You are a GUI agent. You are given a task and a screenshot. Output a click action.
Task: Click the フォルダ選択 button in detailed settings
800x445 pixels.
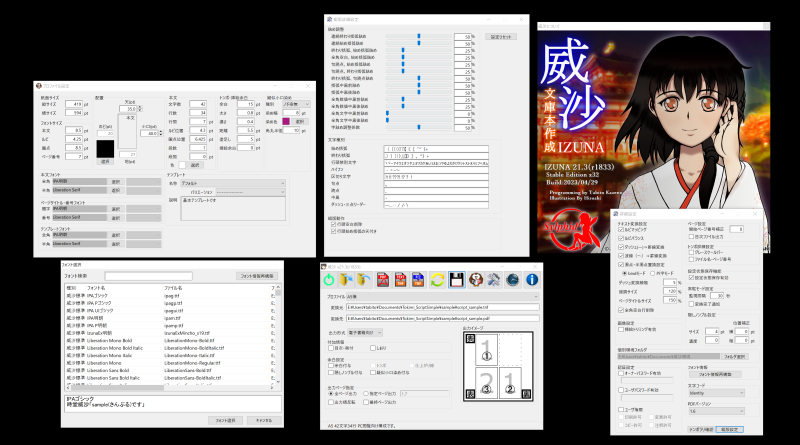[734, 356]
